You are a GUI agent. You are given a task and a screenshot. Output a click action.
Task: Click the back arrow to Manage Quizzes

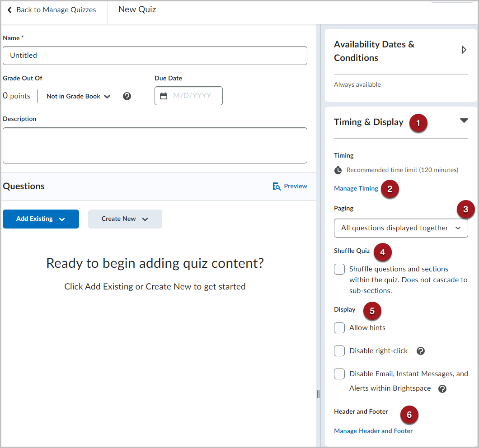pos(10,10)
